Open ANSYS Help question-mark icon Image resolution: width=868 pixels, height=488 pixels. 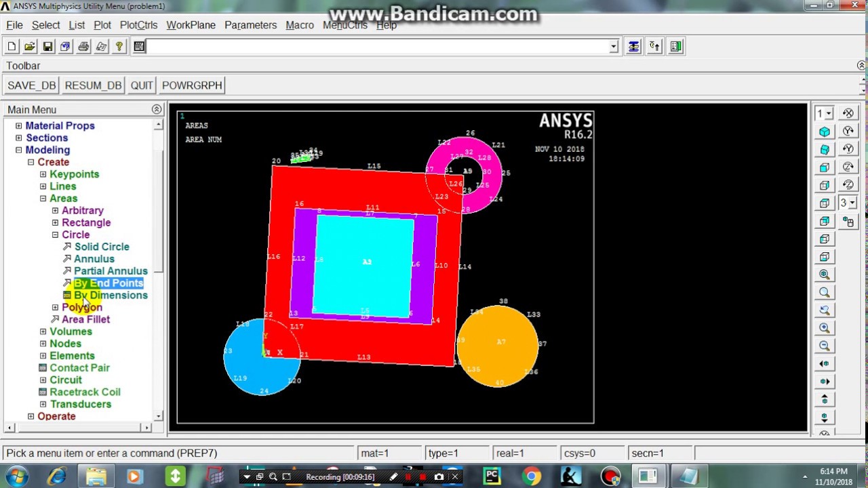(x=119, y=46)
